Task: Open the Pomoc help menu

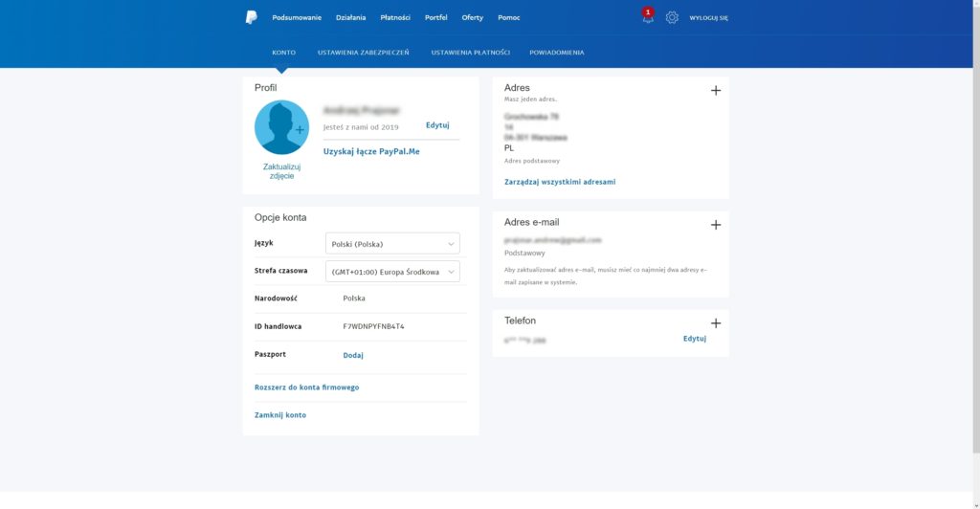Action: pos(509,17)
